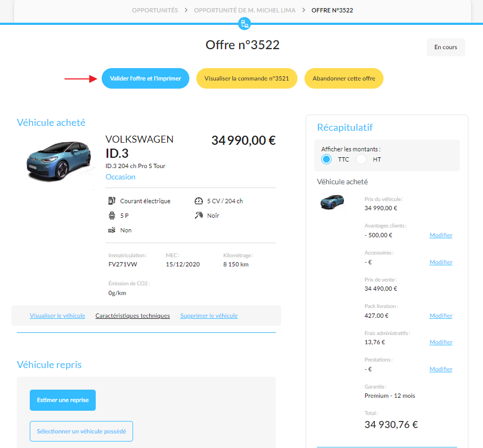Click the blue circular icon atop the page
The height and width of the screenshot is (448, 483).
click(244, 23)
